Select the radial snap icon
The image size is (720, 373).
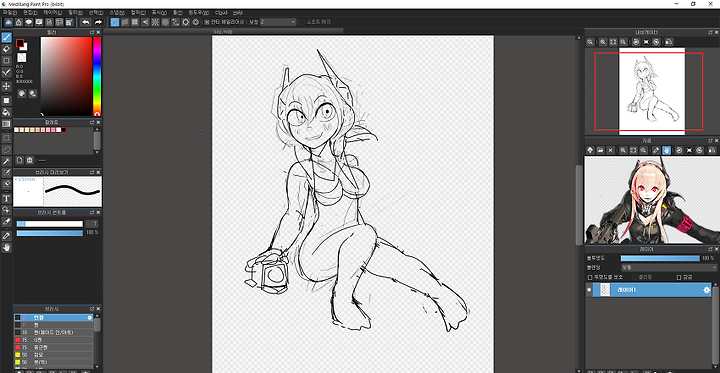point(155,22)
